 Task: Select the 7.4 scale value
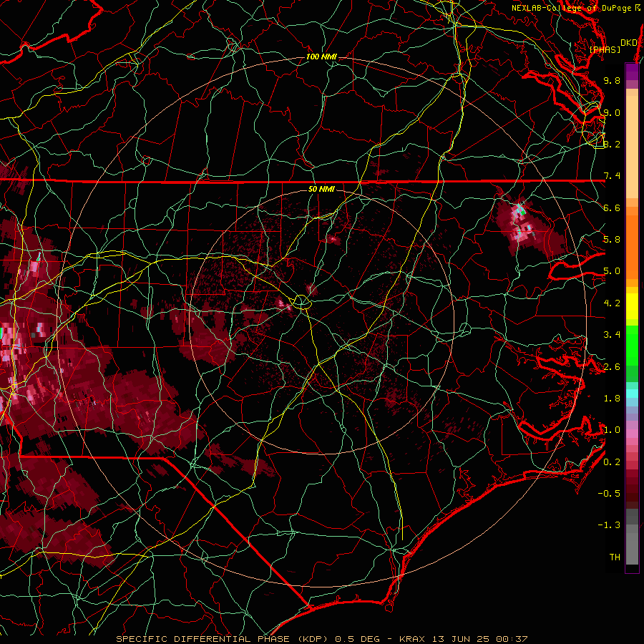point(612,176)
